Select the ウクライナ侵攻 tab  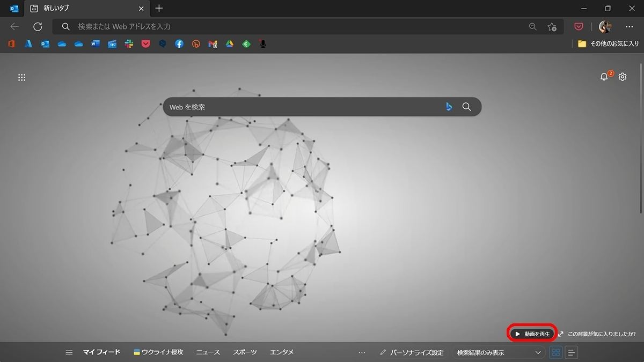click(x=158, y=352)
